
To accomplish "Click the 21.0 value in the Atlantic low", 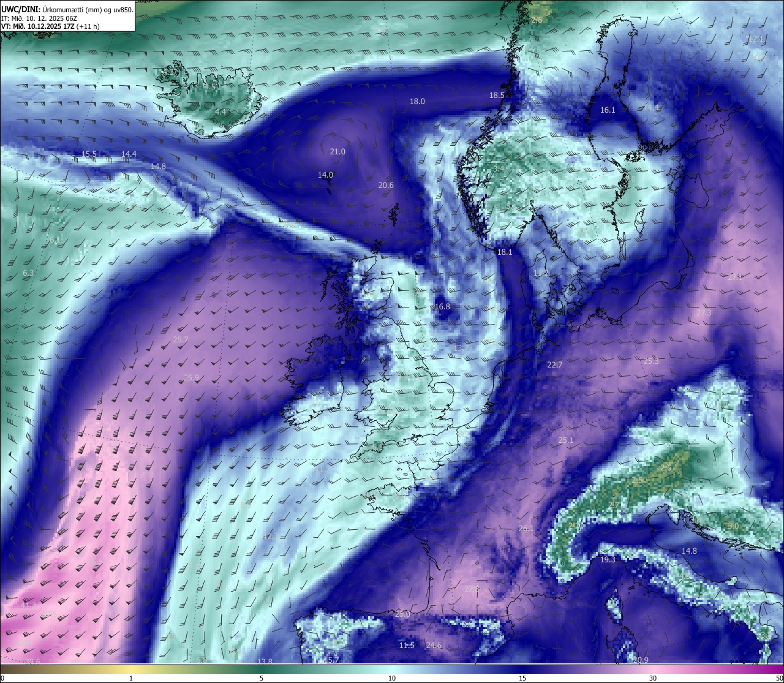I will pos(337,151).
